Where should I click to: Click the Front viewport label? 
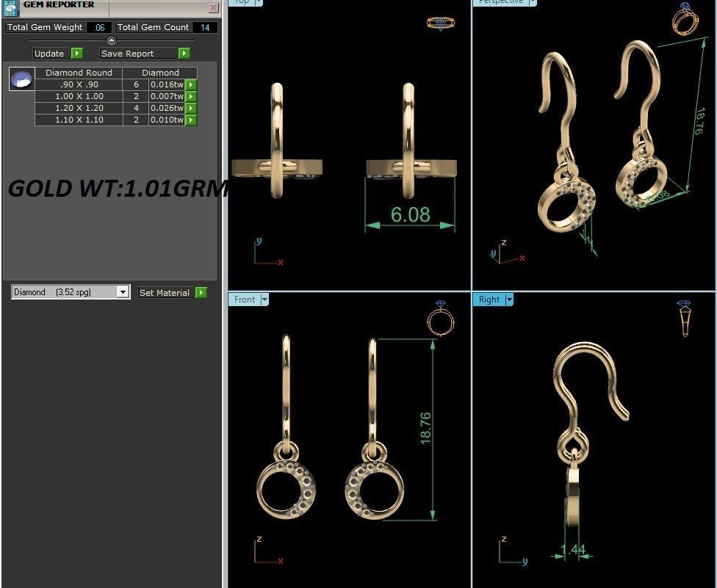[244, 300]
